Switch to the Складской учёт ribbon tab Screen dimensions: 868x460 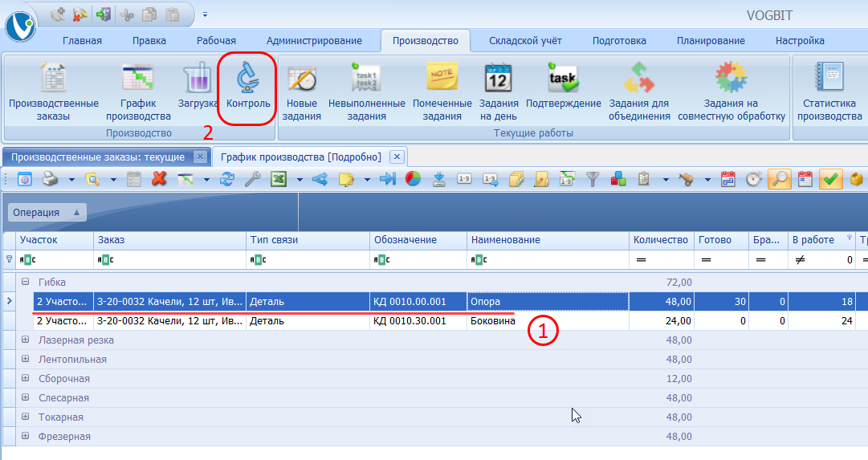pos(526,41)
